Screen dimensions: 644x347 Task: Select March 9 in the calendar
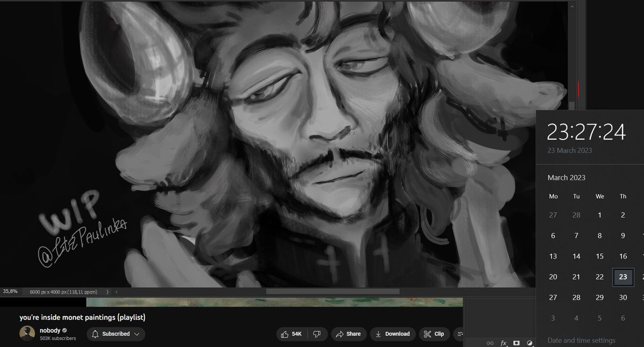(623, 236)
